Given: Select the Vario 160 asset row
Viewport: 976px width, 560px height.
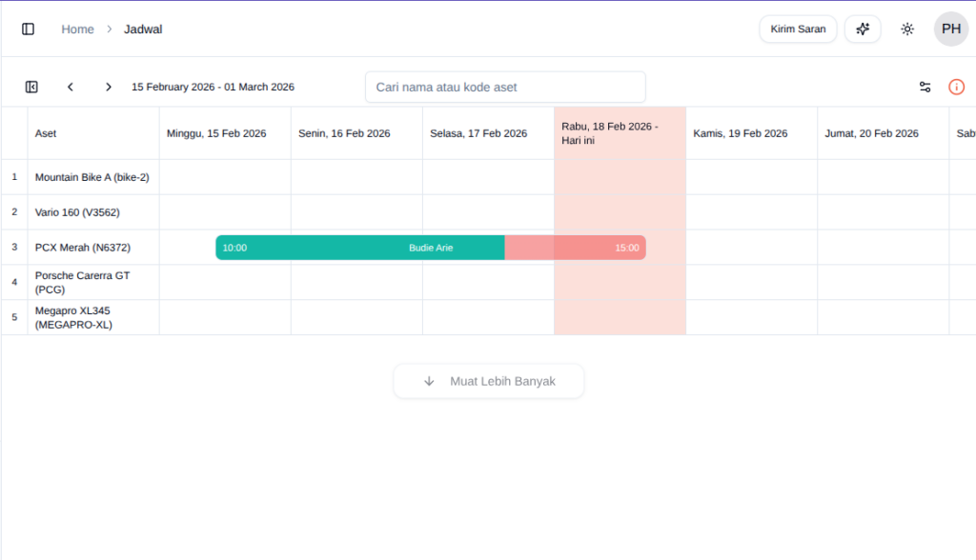Looking at the screenshot, I should (77, 212).
